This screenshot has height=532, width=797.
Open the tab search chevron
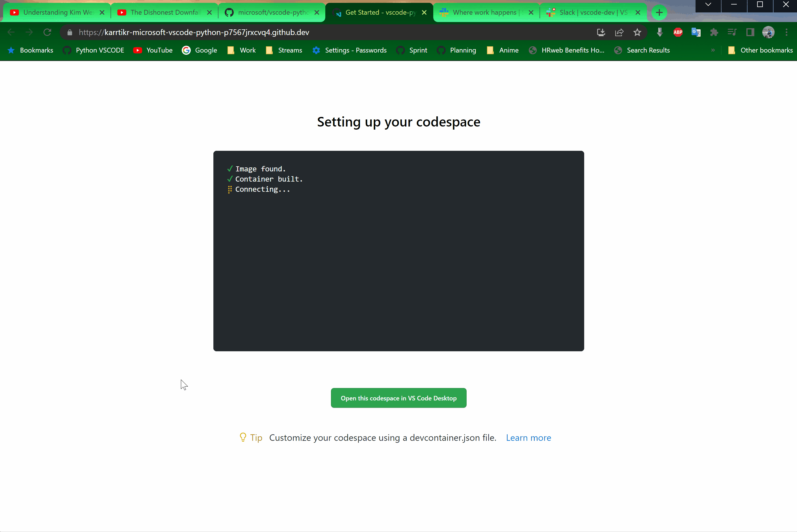(x=708, y=5)
